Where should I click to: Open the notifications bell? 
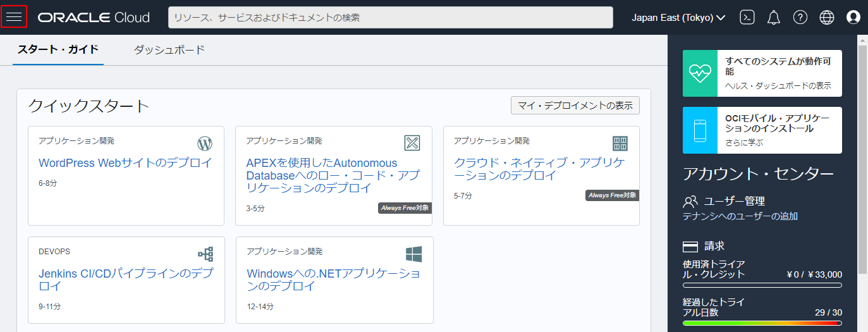pos(774,18)
